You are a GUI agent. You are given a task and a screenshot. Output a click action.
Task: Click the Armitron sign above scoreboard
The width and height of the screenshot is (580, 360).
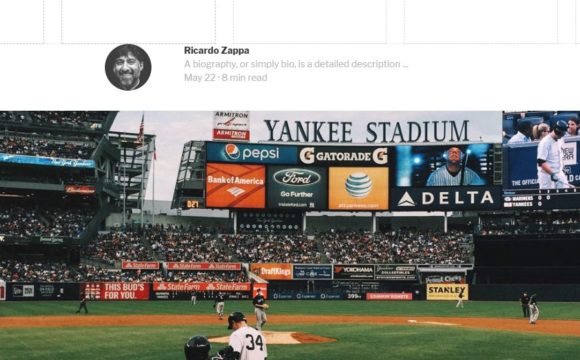(x=231, y=126)
